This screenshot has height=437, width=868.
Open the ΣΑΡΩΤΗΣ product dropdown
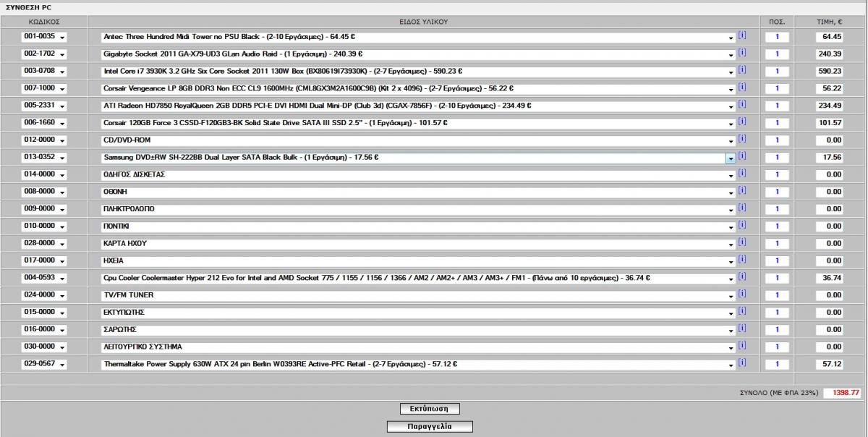[419, 329]
